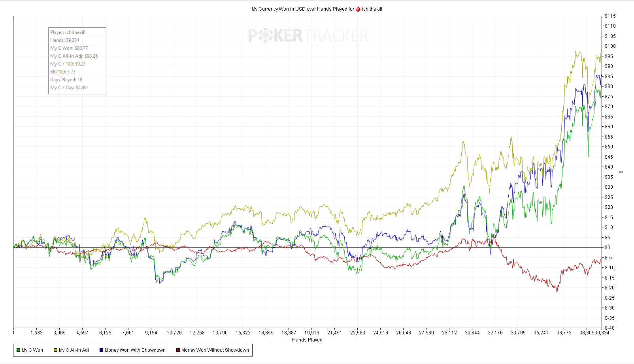
Task: Click the x-axis tick label '16,855'
Action: tap(266, 333)
